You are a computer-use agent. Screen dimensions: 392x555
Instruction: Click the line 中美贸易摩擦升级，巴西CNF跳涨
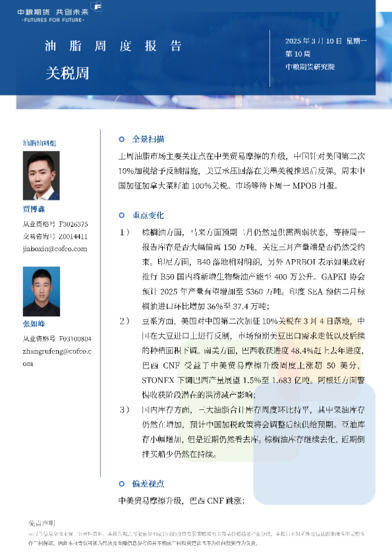click(181, 500)
